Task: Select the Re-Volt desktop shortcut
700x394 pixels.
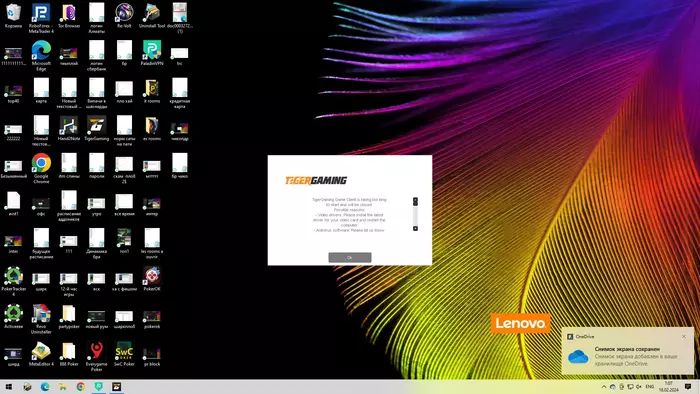Action: 124,16
